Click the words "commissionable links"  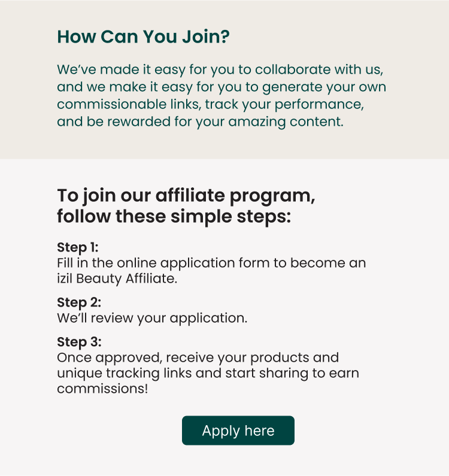point(129,104)
